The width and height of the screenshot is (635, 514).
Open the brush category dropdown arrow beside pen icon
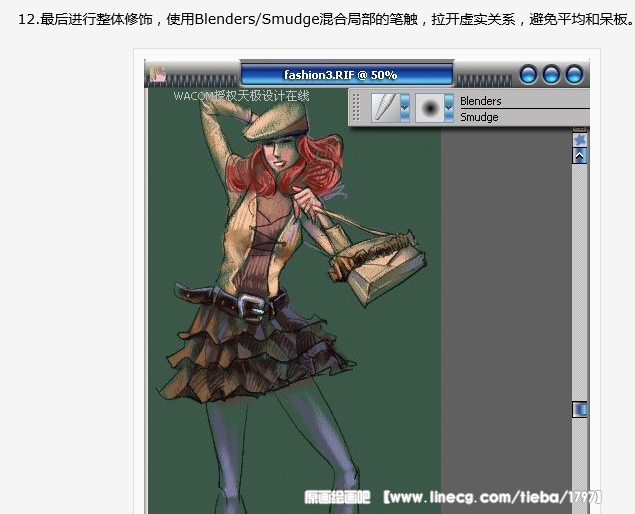[405, 108]
